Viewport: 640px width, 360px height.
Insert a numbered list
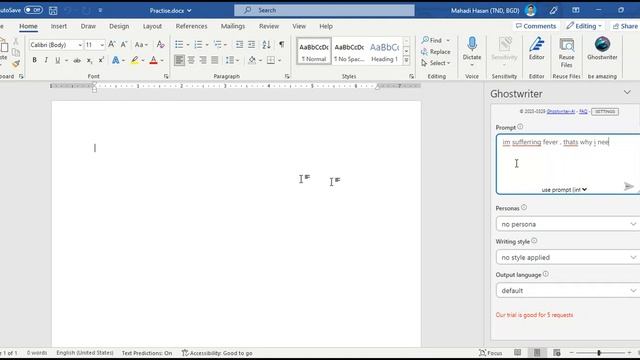click(x=198, y=44)
